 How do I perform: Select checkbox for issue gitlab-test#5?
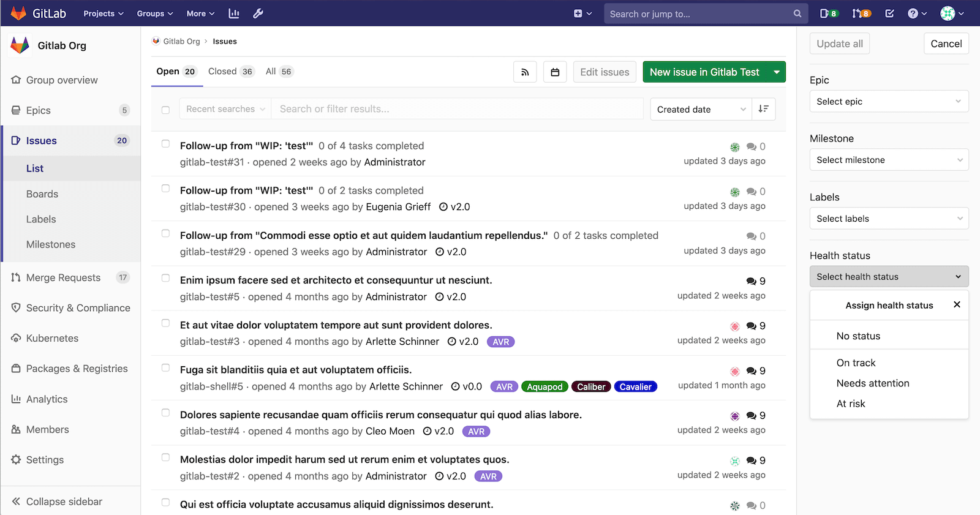pyautogui.click(x=165, y=278)
